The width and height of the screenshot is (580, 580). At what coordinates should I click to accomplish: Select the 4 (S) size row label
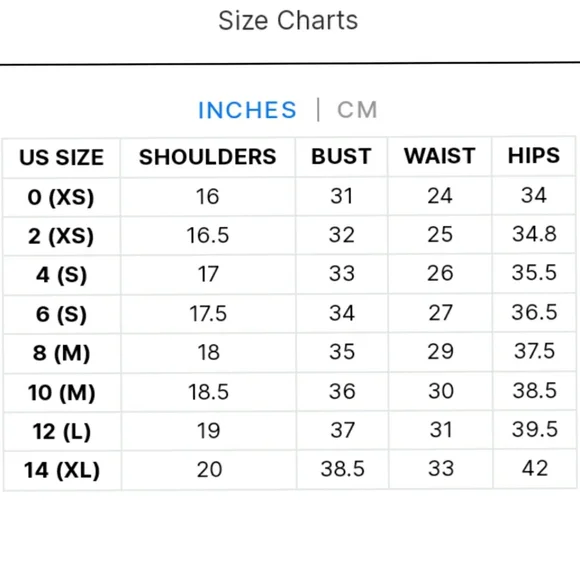(61, 275)
